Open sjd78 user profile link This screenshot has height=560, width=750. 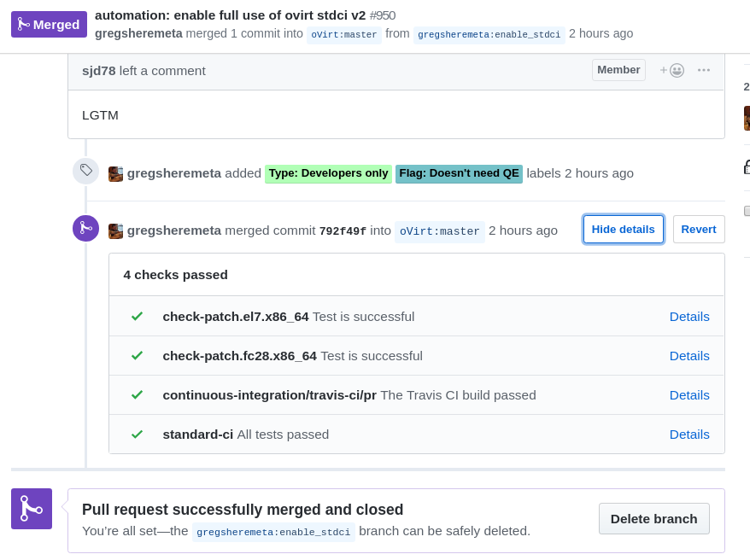(99, 71)
